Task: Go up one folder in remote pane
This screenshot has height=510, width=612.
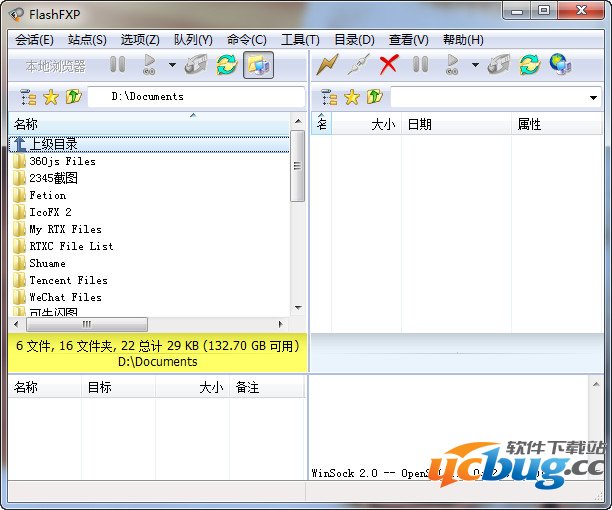Action: [375, 97]
